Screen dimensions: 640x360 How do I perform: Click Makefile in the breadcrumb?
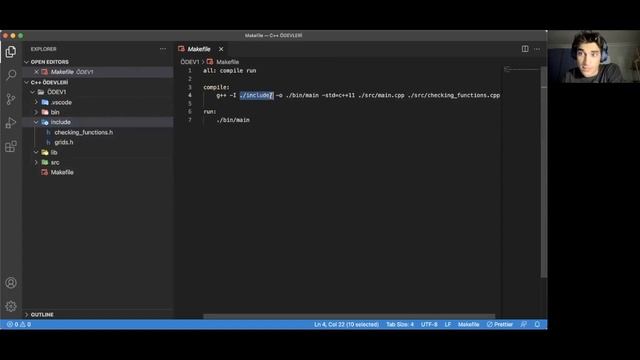(227, 62)
